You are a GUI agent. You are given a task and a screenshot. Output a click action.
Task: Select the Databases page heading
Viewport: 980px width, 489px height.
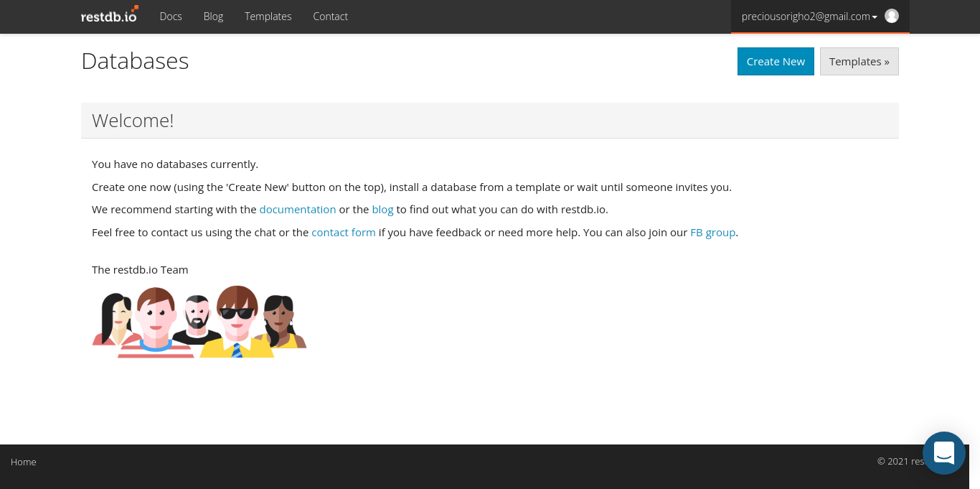135,61
